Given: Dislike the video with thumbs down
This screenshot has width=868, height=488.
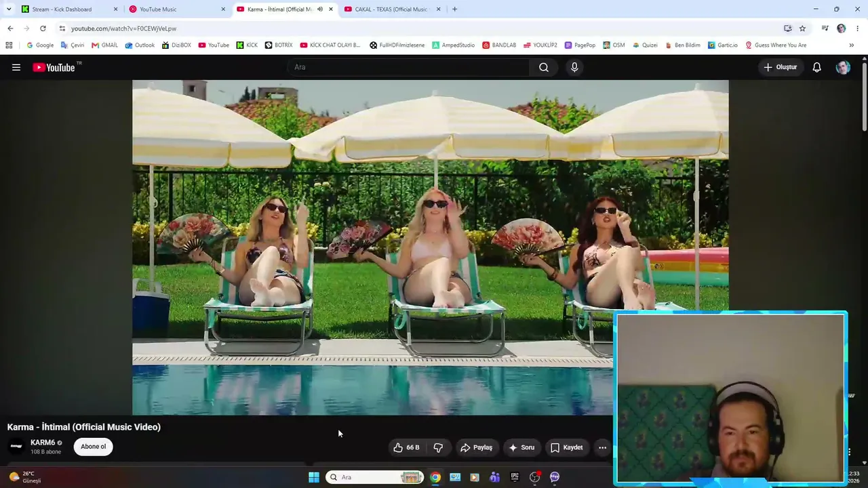Looking at the screenshot, I should (x=438, y=447).
